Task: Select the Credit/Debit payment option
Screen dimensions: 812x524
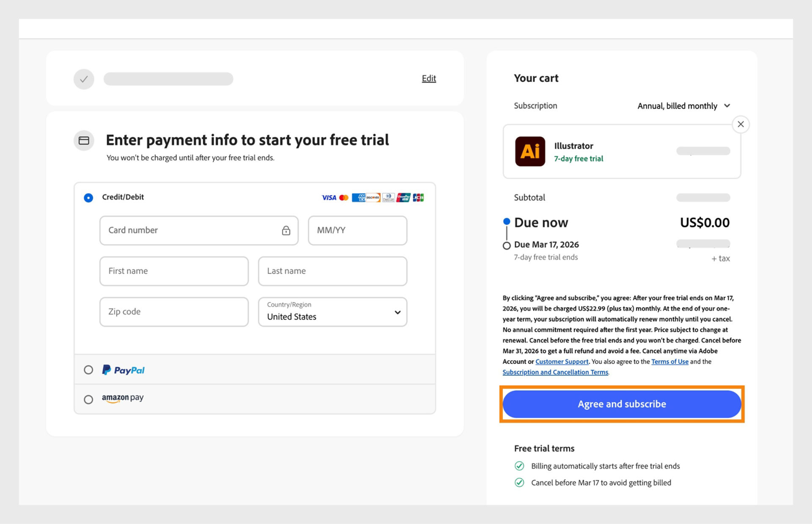Action: point(88,197)
